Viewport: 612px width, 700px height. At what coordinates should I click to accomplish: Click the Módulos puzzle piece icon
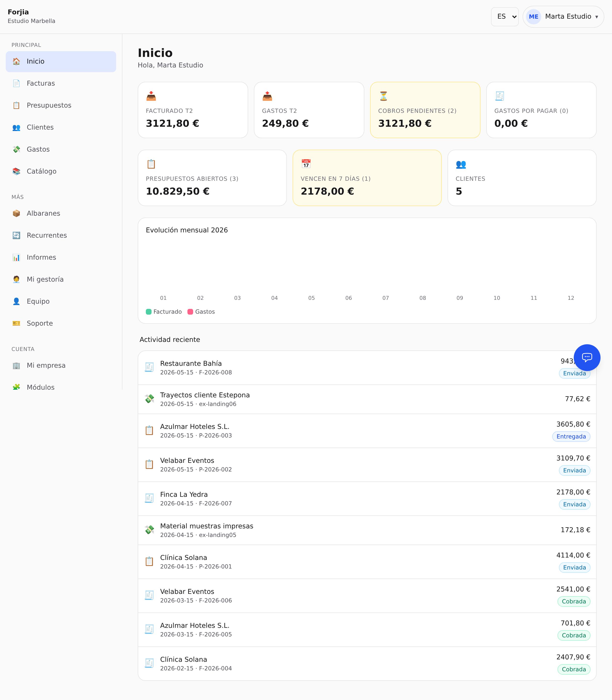coord(16,387)
